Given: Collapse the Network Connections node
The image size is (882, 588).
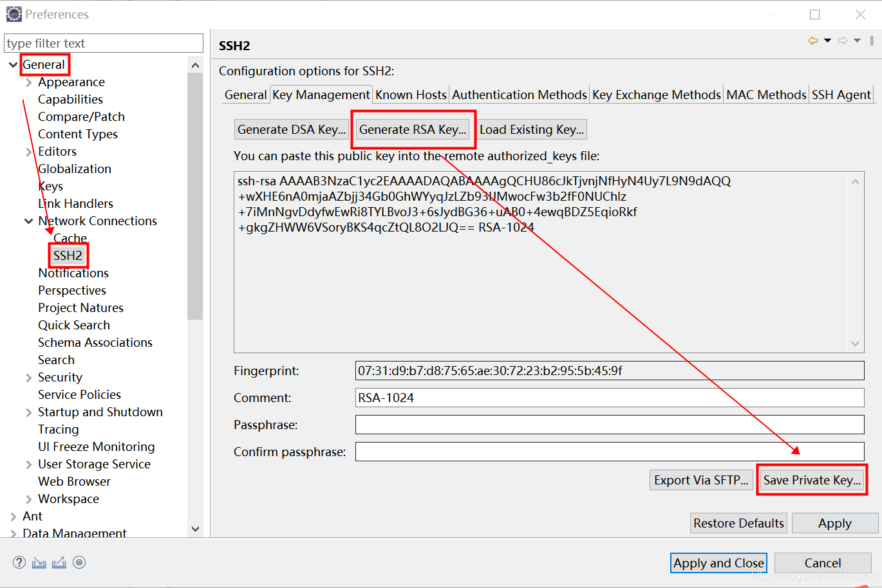Looking at the screenshot, I should [x=28, y=221].
